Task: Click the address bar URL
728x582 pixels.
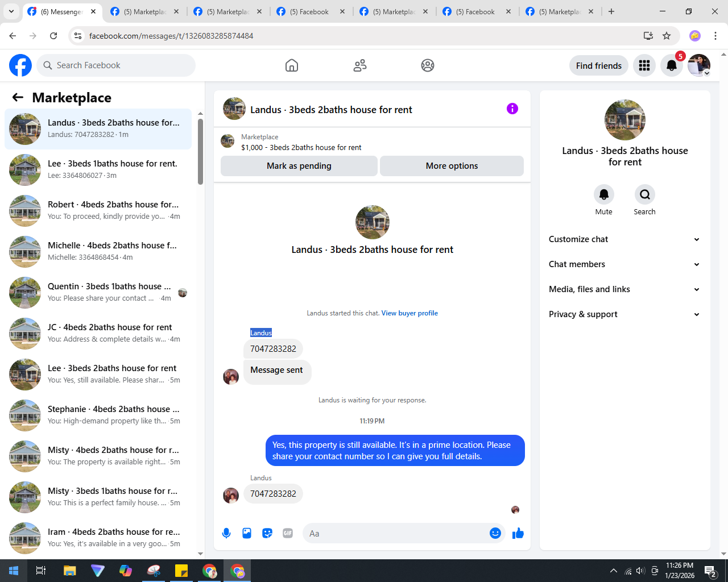Action: [171, 36]
